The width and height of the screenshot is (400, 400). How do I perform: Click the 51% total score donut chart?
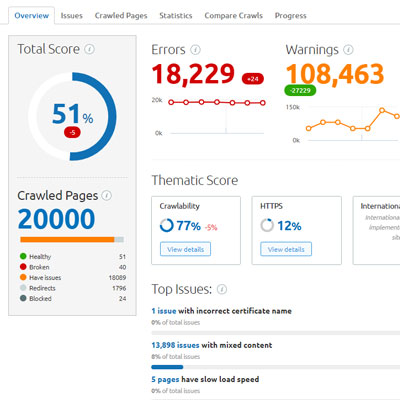[x=72, y=116]
